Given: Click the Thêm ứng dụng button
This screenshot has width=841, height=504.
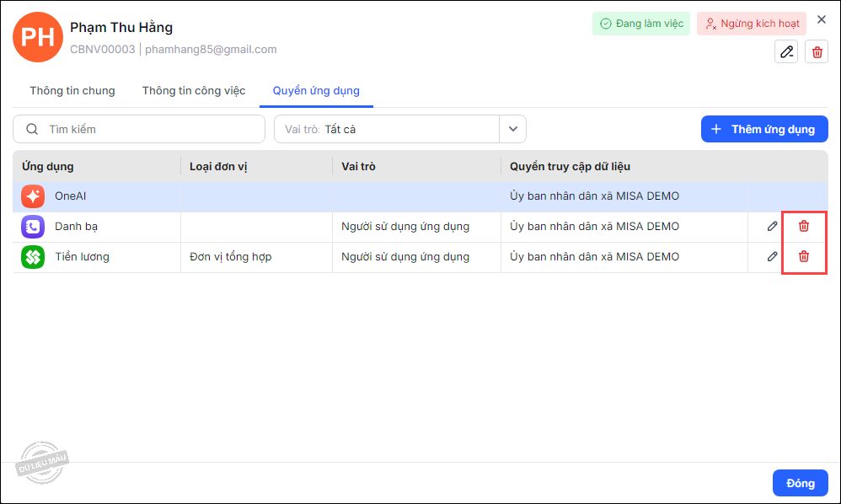Looking at the screenshot, I should click(x=764, y=129).
